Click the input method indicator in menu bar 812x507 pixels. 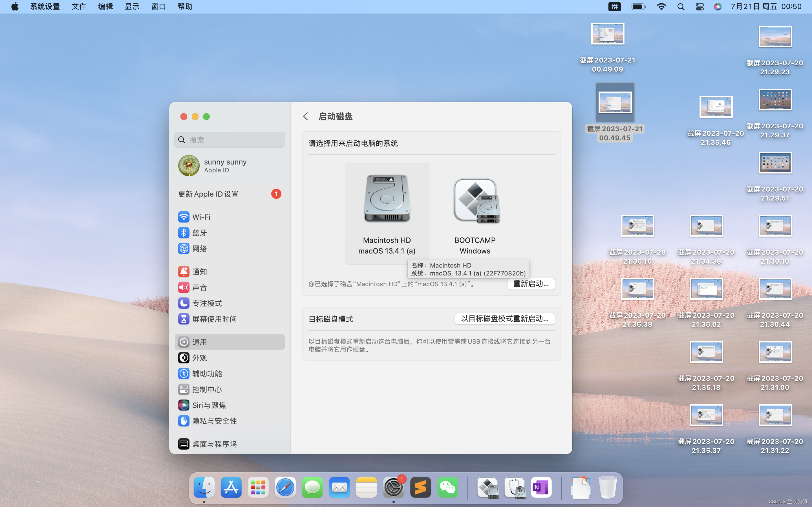tap(614, 7)
